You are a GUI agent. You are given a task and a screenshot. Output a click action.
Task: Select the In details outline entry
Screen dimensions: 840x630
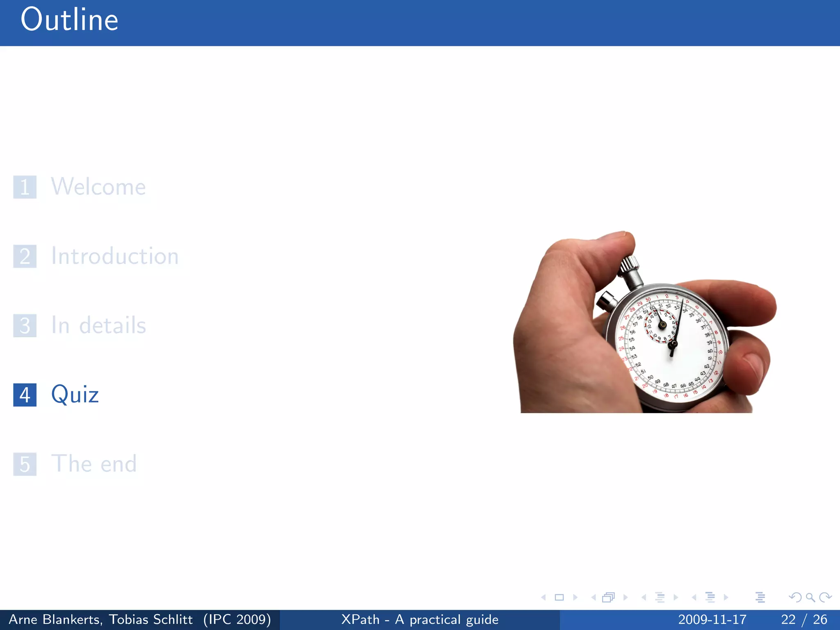(98, 326)
